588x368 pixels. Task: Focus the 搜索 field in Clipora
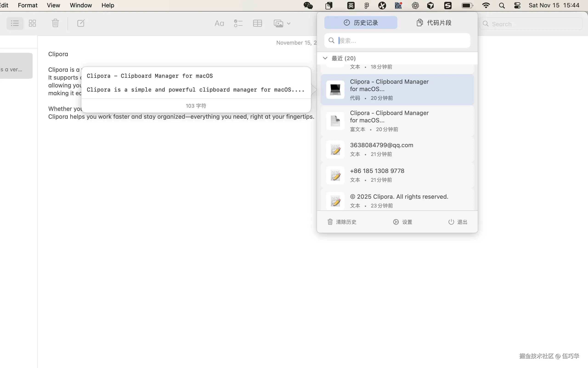coord(397,40)
